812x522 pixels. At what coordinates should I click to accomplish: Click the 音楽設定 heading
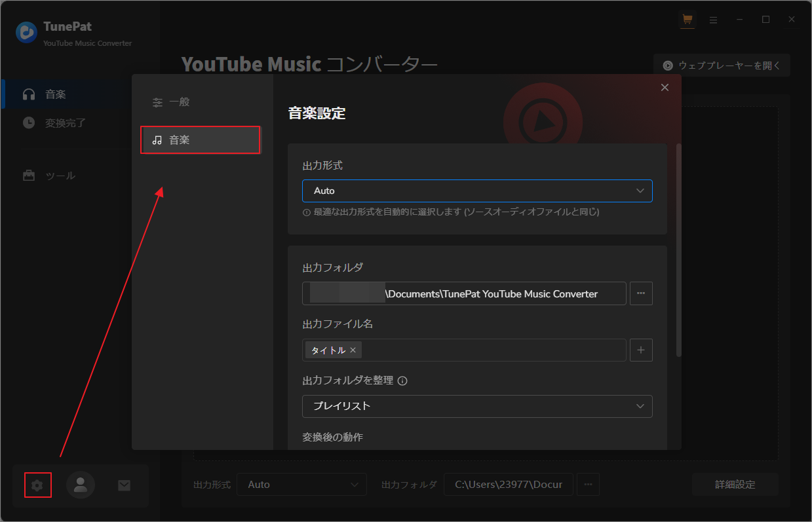317,113
